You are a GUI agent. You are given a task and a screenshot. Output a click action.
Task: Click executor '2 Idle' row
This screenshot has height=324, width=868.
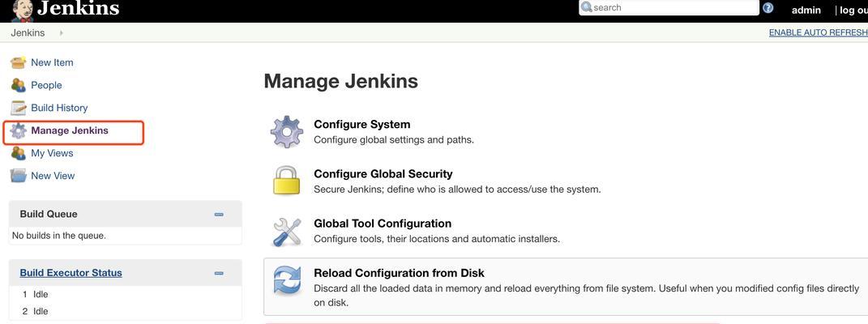[36, 311]
